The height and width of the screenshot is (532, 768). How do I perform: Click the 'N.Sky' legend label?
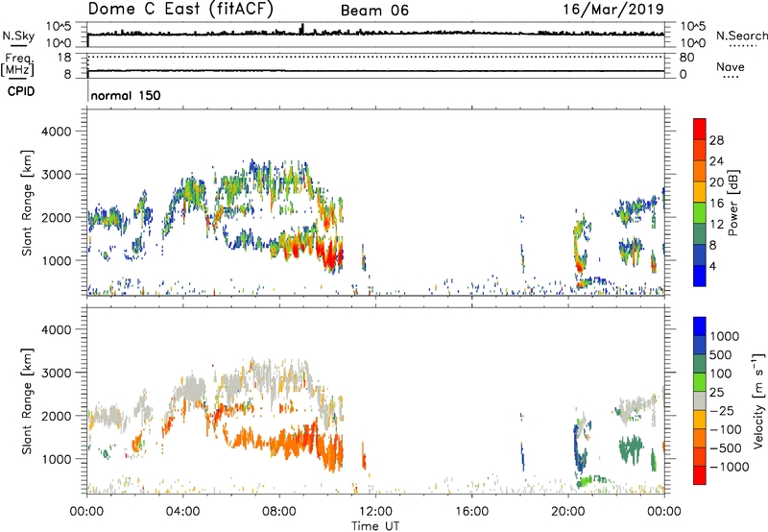pyautogui.click(x=18, y=36)
